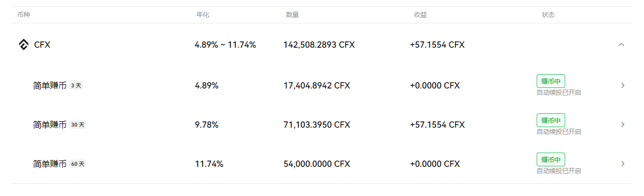Click the 数量 column header
The height and width of the screenshot is (196, 644).
point(292,15)
